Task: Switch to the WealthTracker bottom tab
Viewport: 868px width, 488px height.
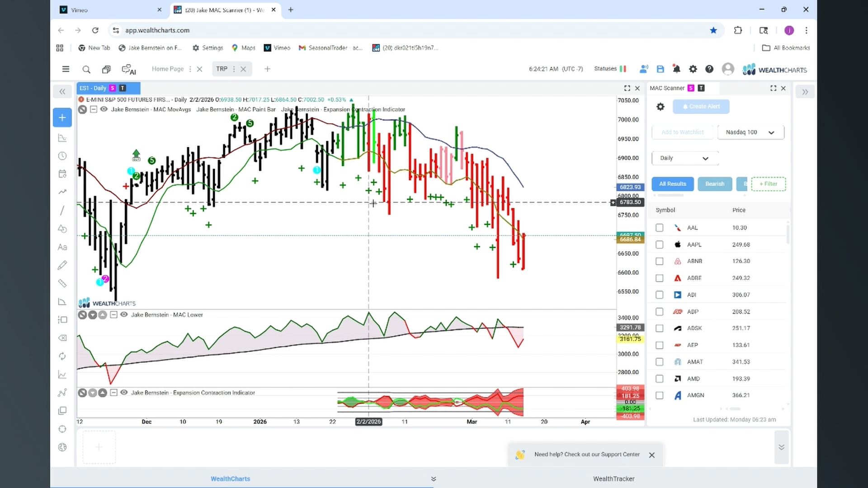Action: pos(613,479)
